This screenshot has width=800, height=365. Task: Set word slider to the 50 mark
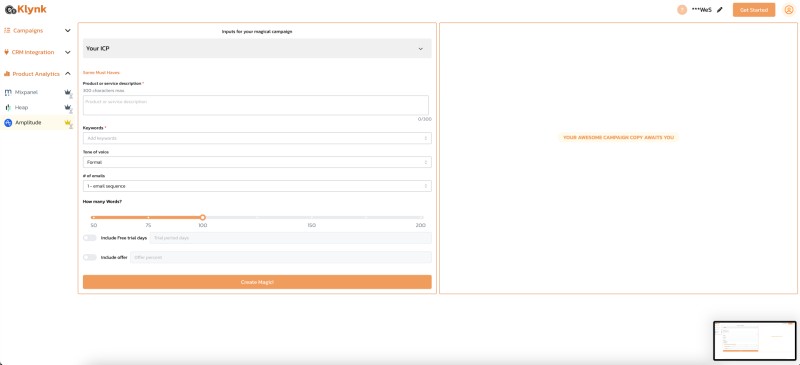click(x=93, y=217)
